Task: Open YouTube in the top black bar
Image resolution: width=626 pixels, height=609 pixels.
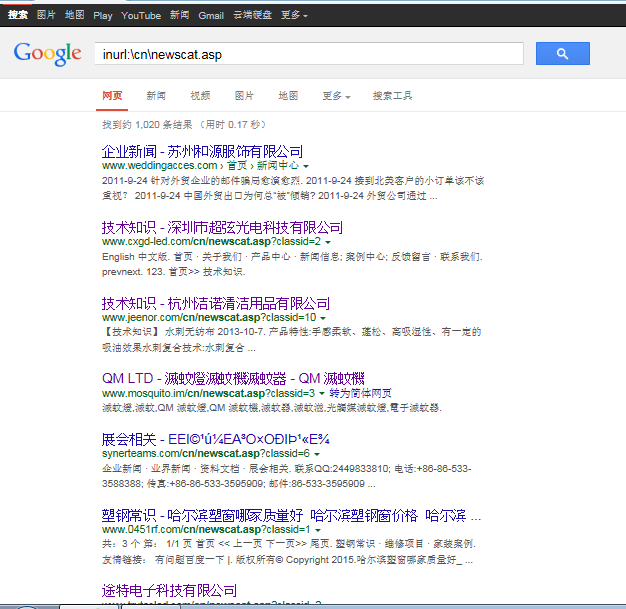Action: (x=141, y=16)
